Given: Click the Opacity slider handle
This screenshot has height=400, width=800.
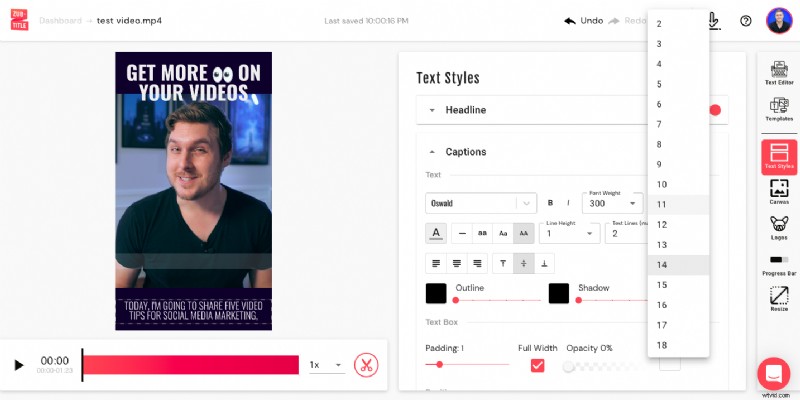Looking at the screenshot, I should (x=568, y=366).
